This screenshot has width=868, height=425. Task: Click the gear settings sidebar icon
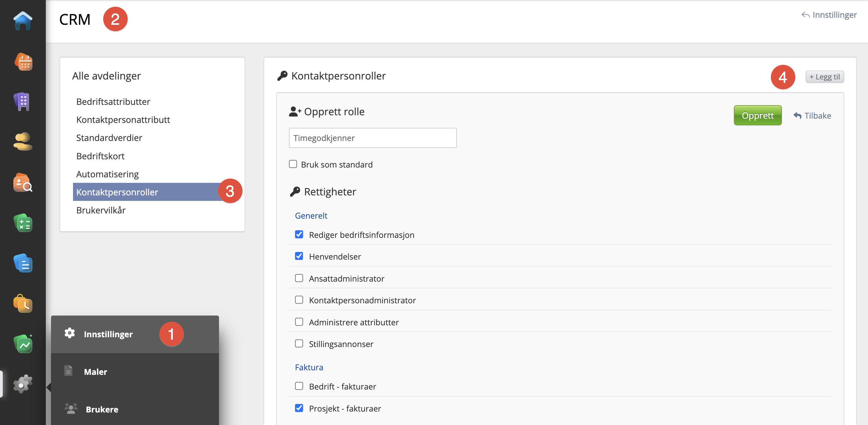[23, 384]
